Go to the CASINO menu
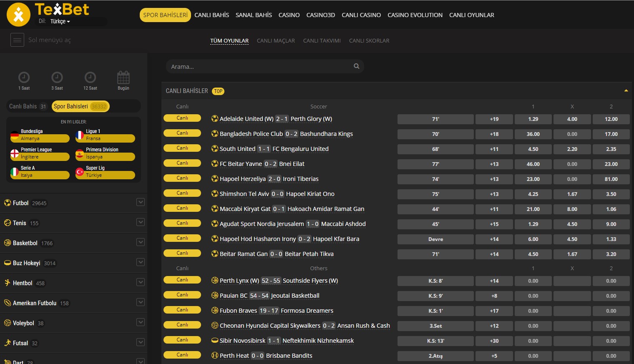This screenshot has height=364, width=634. pos(289,15)
